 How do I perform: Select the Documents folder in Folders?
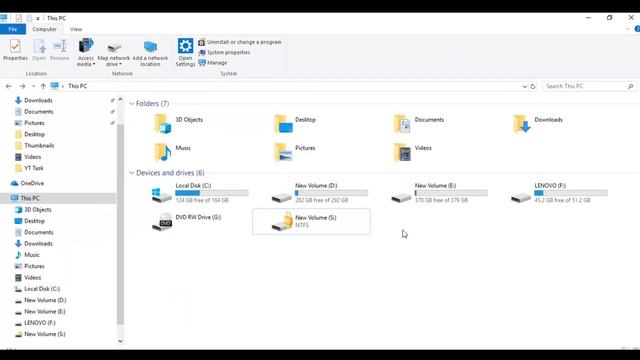click(419, 123)
